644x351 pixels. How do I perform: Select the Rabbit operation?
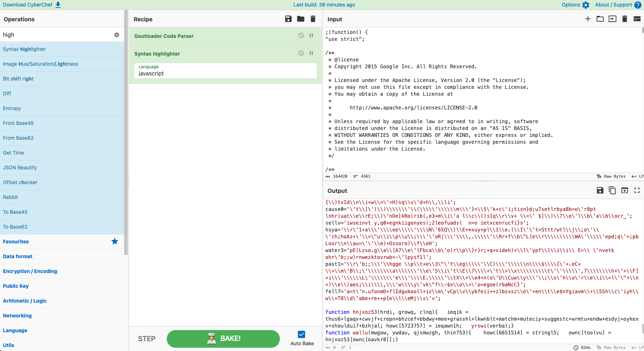click(62, 197)
